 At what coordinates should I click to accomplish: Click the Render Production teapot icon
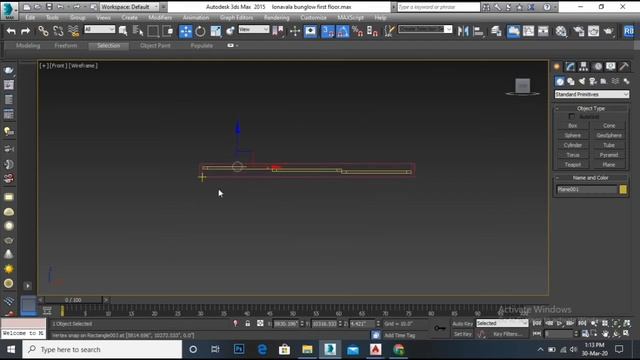(x=609, y=31)
